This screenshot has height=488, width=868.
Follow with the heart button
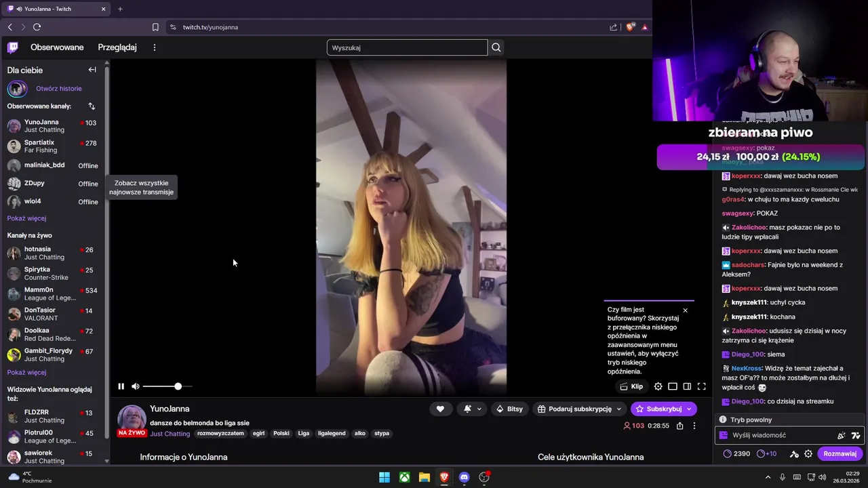click(x=440, y=409)
